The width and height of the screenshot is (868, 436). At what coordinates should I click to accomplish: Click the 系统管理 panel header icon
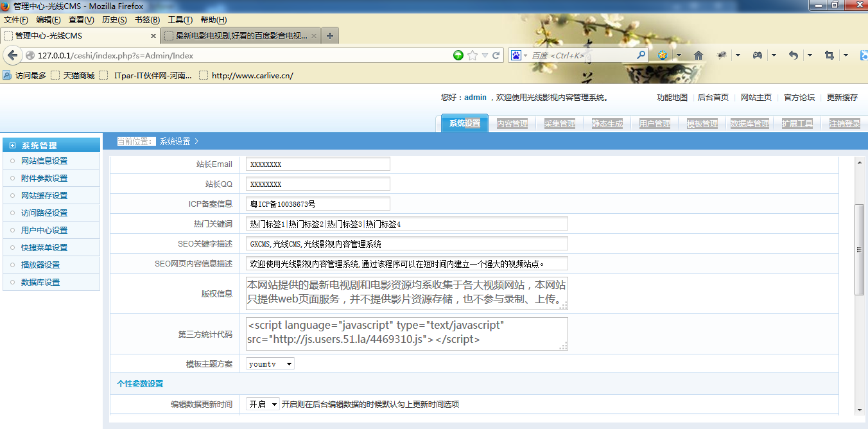[x=12, y=146]
